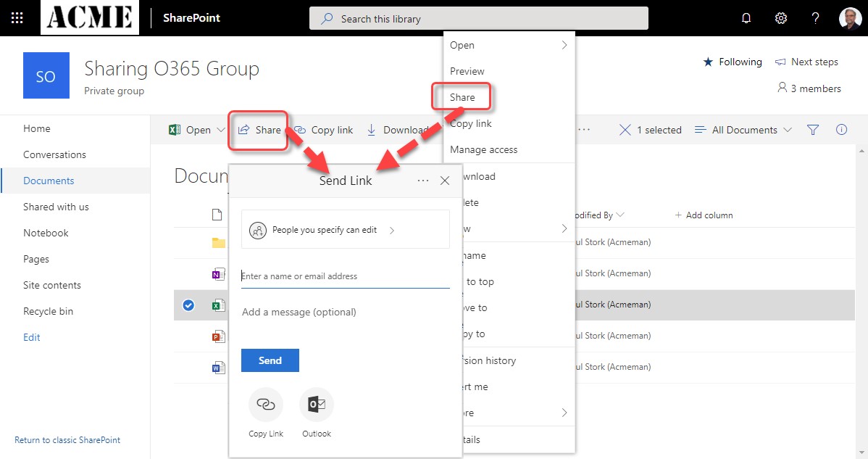This screenshot has width=868, height=459.
Task: Click the file type column header icon
Action: point(217,215)
